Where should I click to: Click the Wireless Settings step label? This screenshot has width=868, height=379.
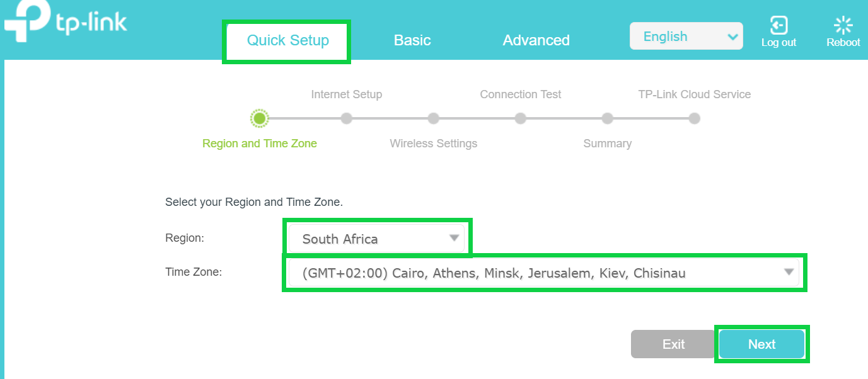point(433,144)
